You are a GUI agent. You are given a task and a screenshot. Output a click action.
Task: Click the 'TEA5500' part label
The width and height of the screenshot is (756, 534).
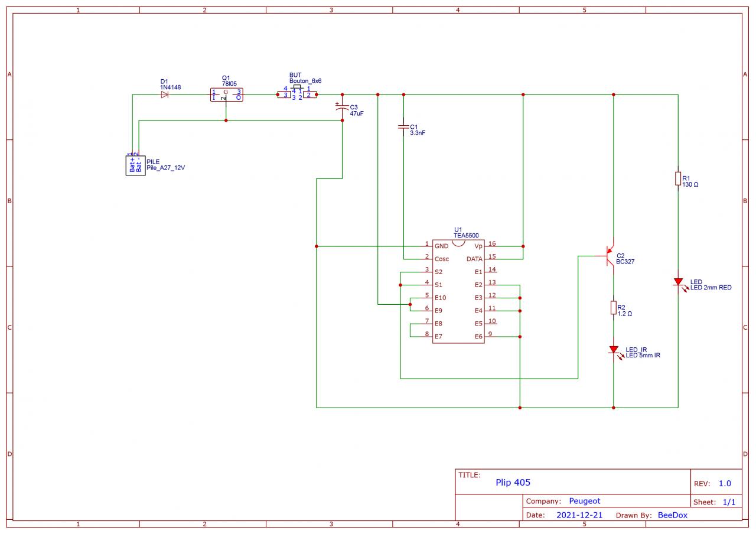click(x=466, y=235)
